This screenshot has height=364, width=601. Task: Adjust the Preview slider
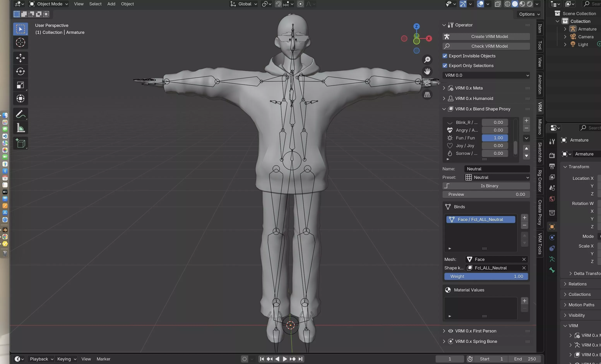coord(486,195)
